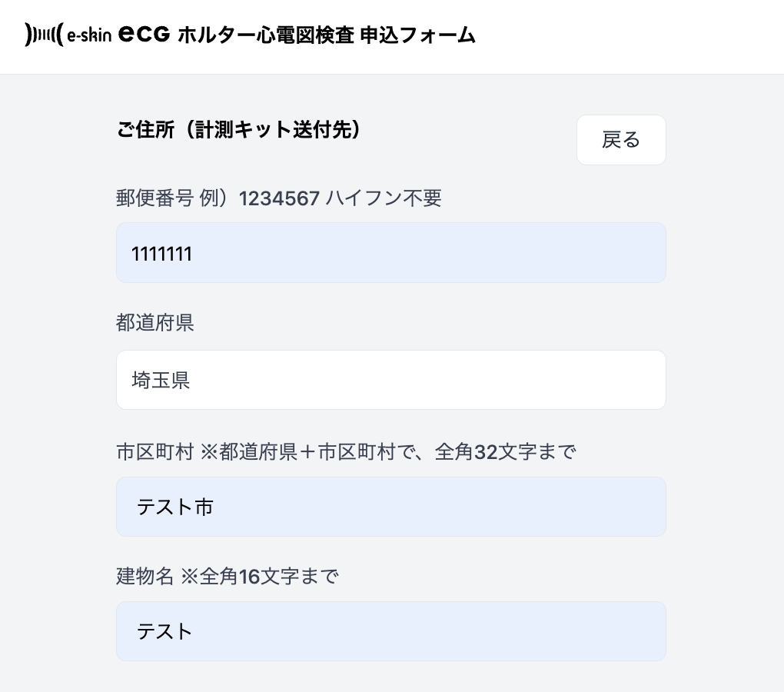Image resolution: width=784 pixels, height=692 pixels.
Task: Click the ホルター心電図検査 申込フォーム title
Action: point(327,35)
